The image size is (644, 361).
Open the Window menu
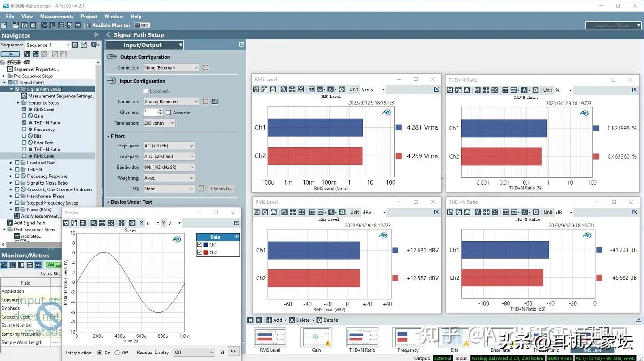tap(114, 17)
